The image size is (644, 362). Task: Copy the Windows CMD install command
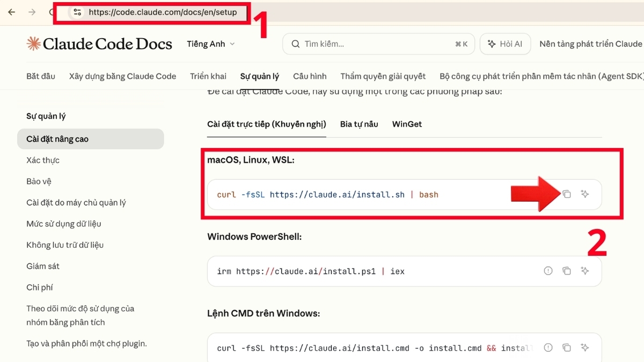coord(567,348)
